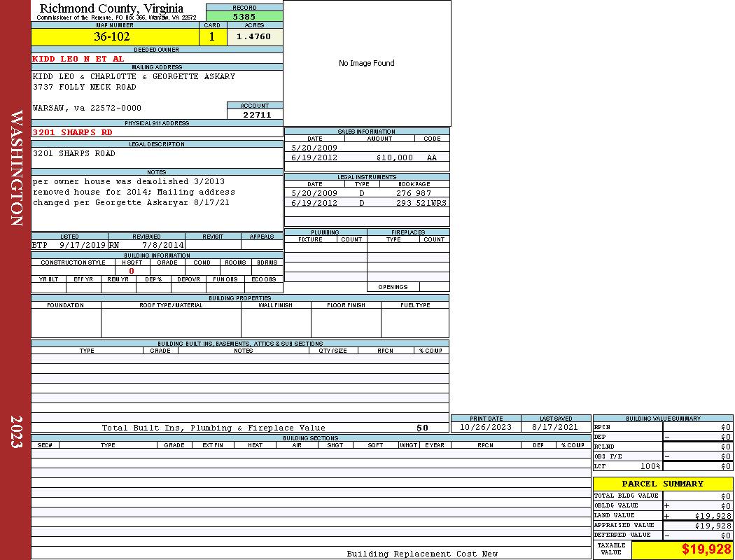
Task: Click the No Image Found placeholder
Action: coord(367,64)
